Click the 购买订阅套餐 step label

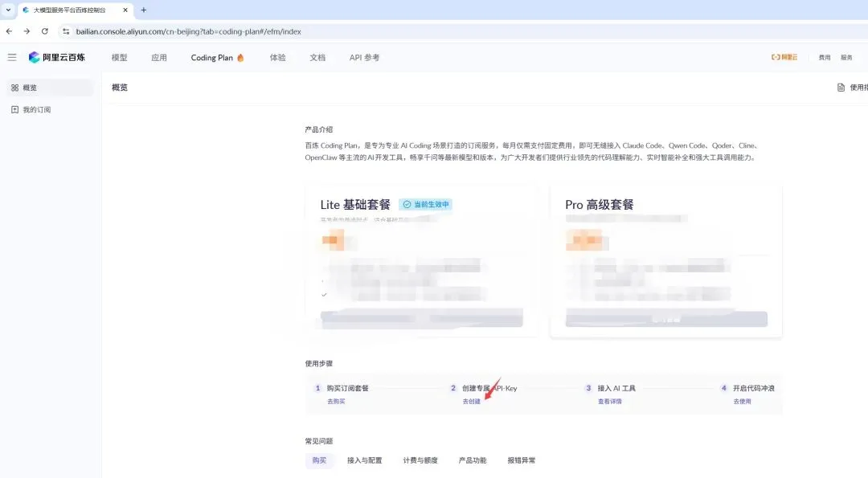click(x=348, y=388)
